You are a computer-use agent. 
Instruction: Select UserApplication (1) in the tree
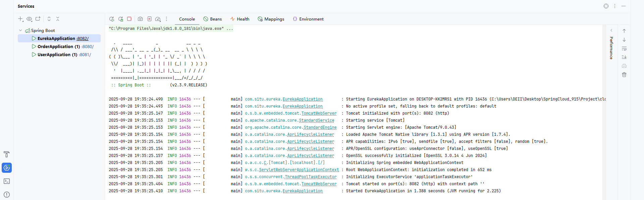57,54
